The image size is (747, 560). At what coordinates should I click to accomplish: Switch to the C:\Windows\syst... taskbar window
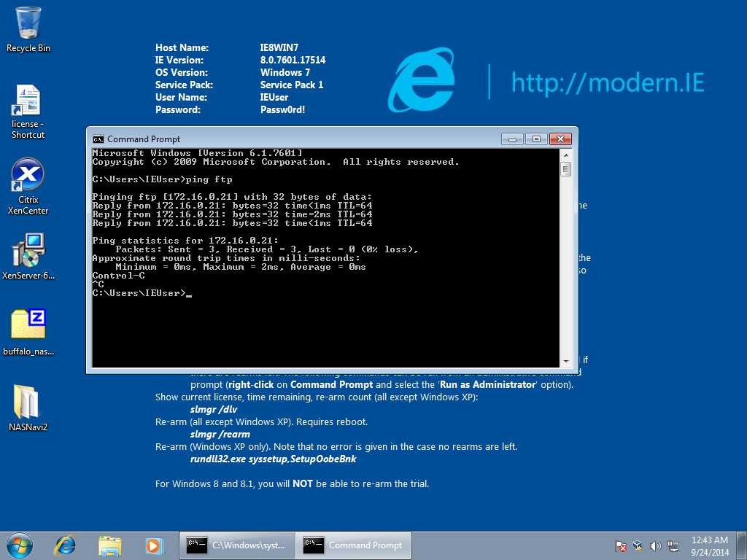[237, 545]
